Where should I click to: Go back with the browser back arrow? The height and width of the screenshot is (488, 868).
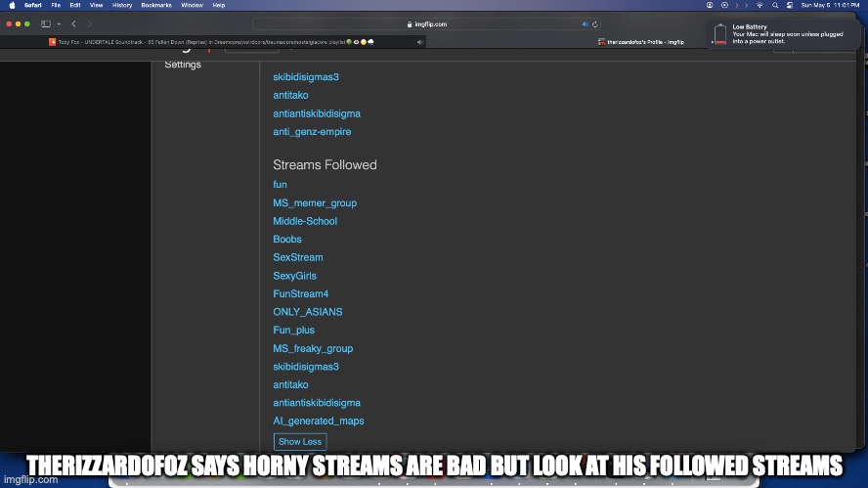point(73,23)
